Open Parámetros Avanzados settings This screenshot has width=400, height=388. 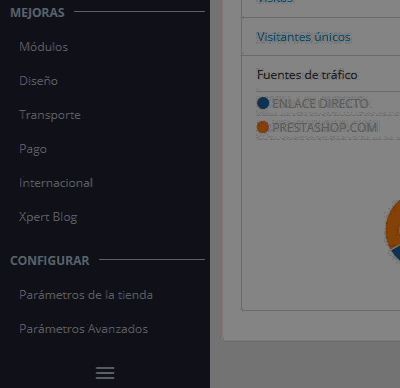click(83, 329)
